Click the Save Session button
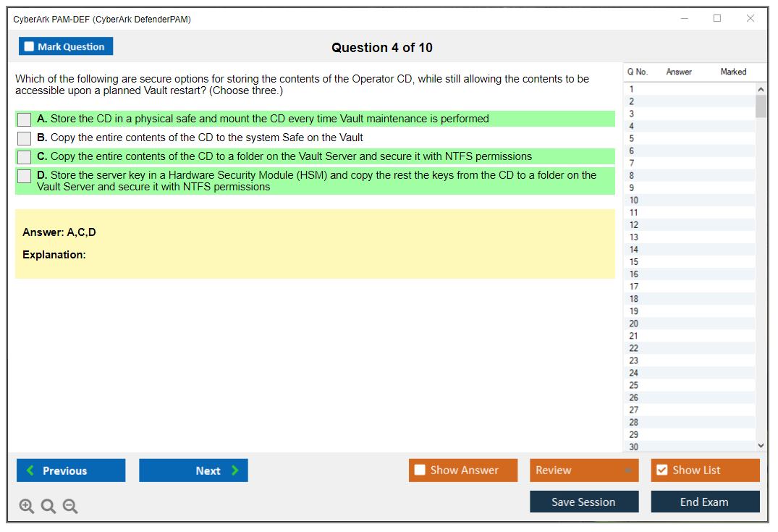778x532 pixels. coord(583,502)
